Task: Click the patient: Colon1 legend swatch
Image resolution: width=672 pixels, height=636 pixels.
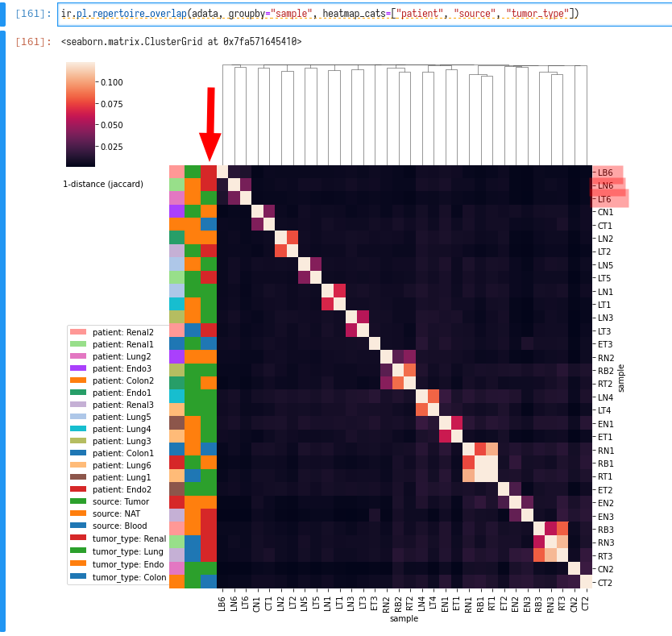Action: (x=77, y=453)
